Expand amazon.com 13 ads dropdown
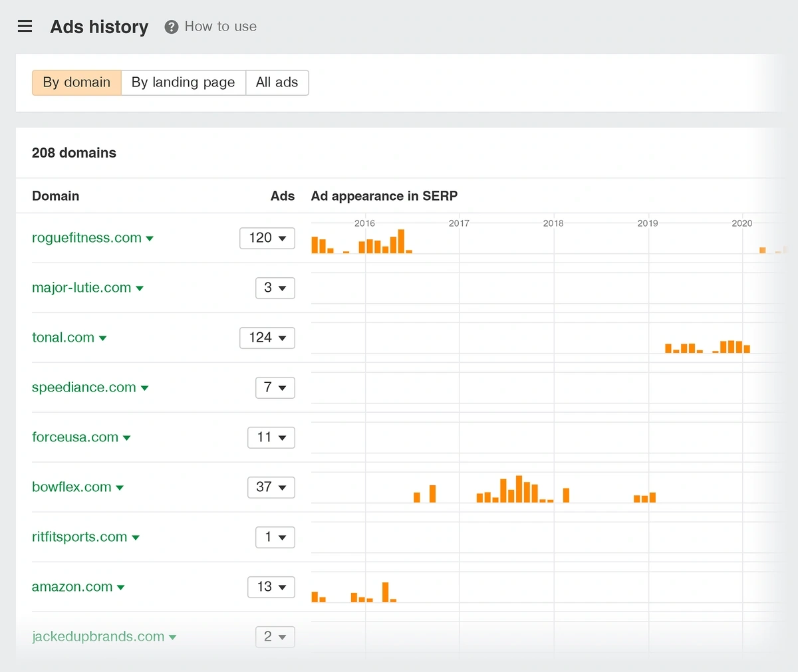Screen dimensions: 798x672 coord(271,587)
